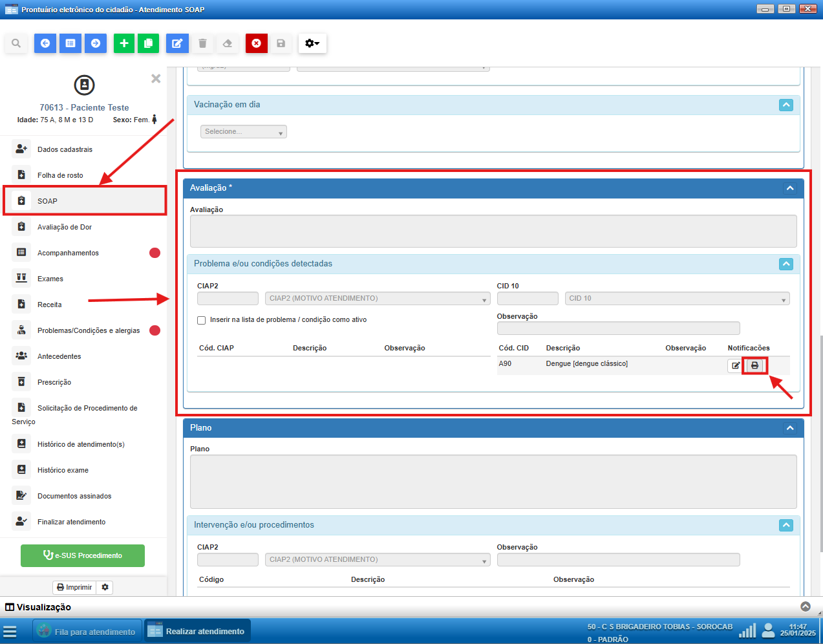Click the search magnifier toolbar icon
823x644 pixels.
pos(16,43)
